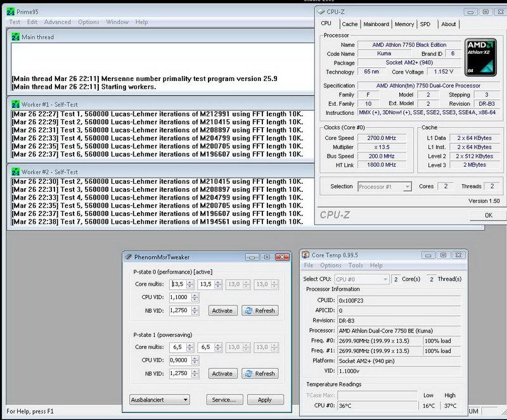Click the CPU-Z title bar icon
Screen dimensions: 507x420
pyautogui.click(x=321, y=11)
